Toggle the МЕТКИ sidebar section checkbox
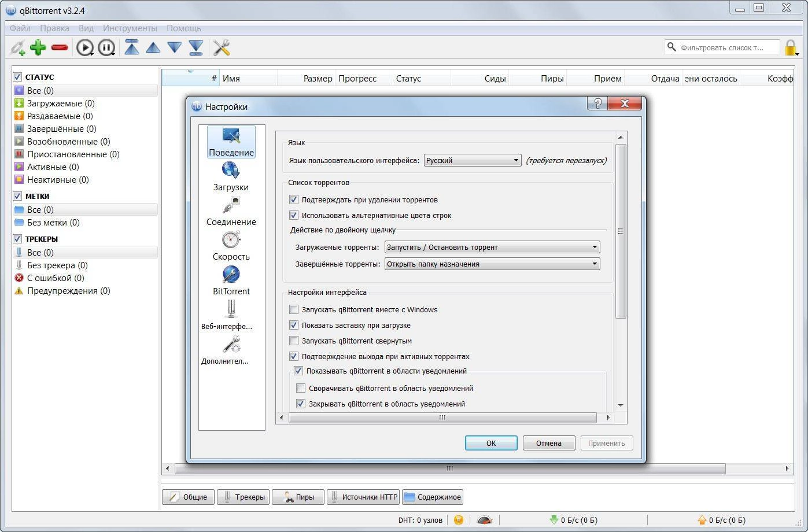Screen dimensions: 808x532 click(17, 196)
